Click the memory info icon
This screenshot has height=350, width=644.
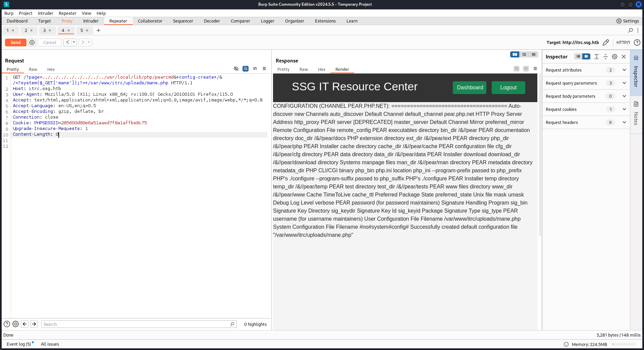pos(566,344)
